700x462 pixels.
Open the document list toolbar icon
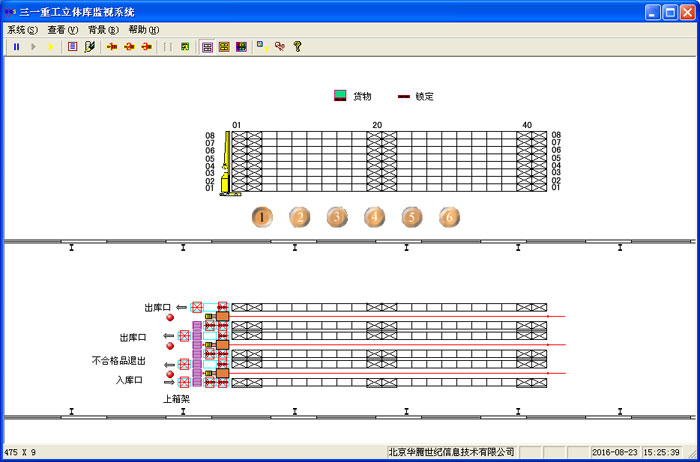[72, 46]
